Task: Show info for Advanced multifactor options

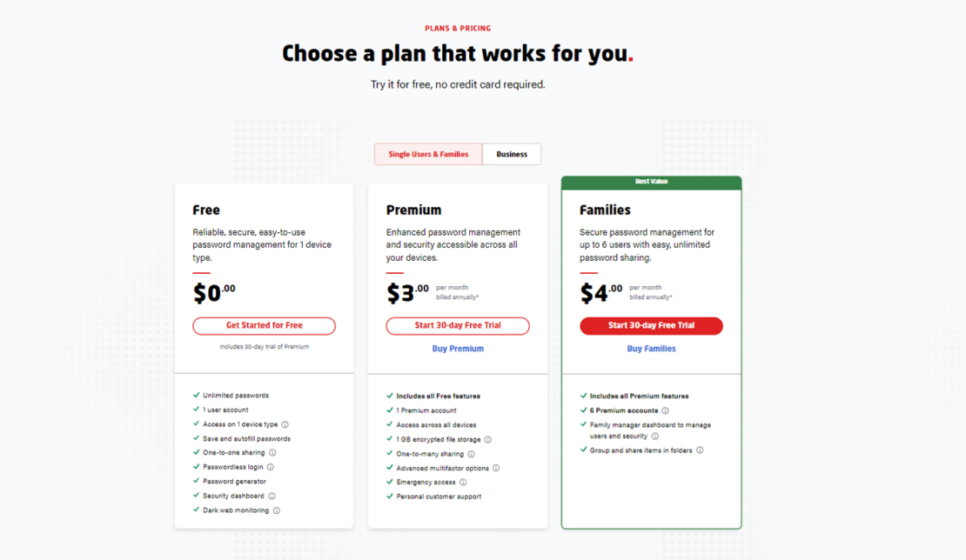Action: [x=496, y=468]
